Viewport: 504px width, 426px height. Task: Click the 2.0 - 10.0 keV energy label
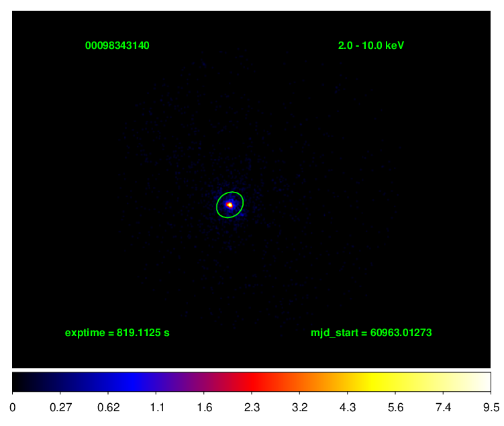[x=371, y=46]
